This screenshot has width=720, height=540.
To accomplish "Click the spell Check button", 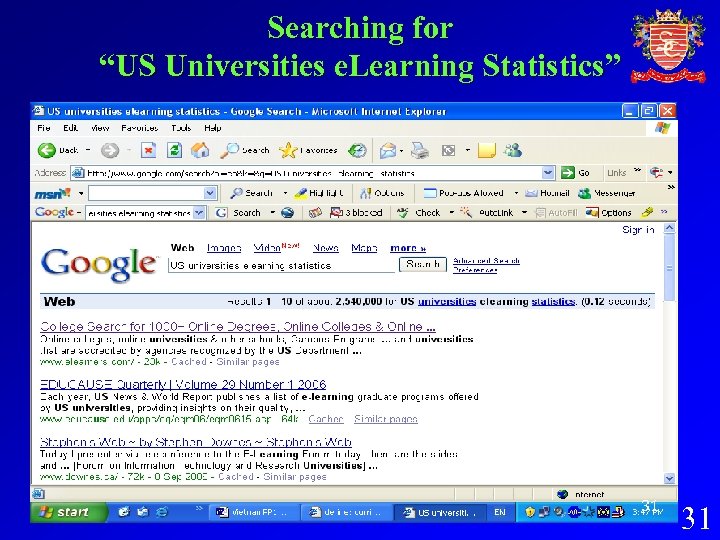I will tap(419, 213).
